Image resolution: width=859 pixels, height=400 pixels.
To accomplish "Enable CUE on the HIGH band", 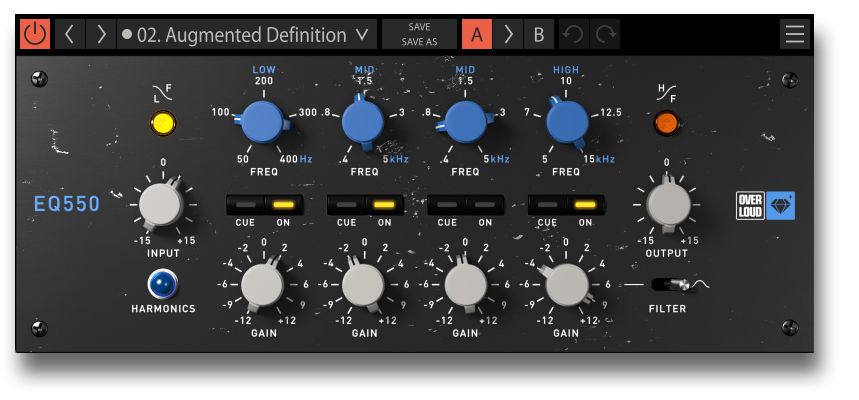I will pos(547,205).
